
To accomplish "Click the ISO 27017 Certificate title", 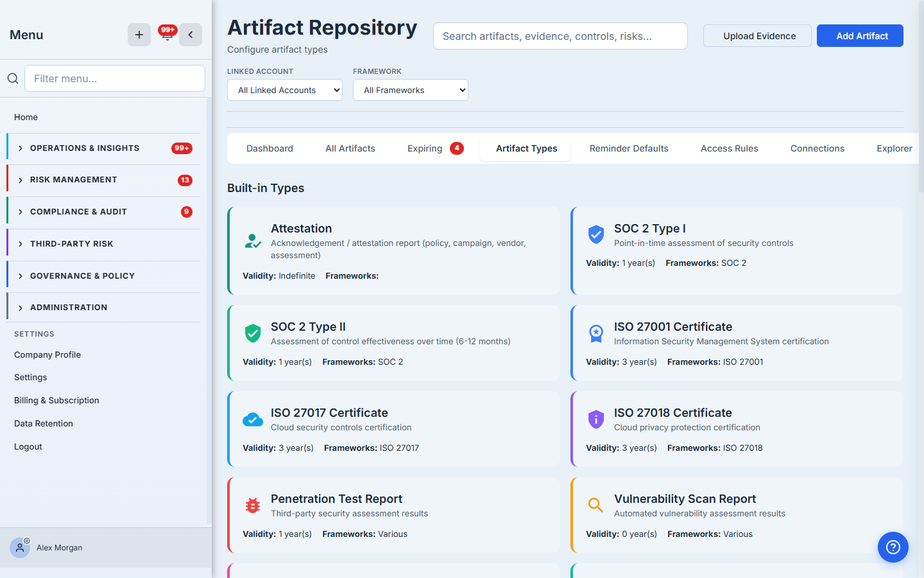I will click(x=329, y=413).
